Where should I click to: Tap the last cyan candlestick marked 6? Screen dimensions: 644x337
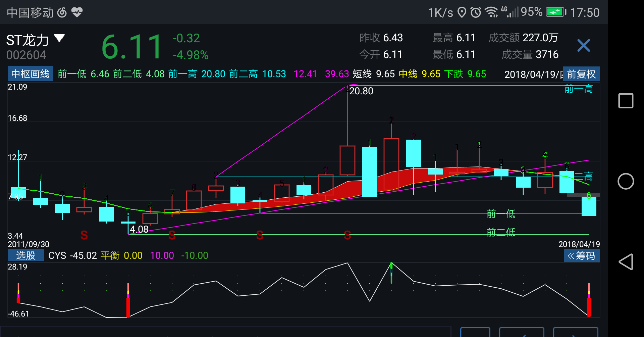click(589, 206)
